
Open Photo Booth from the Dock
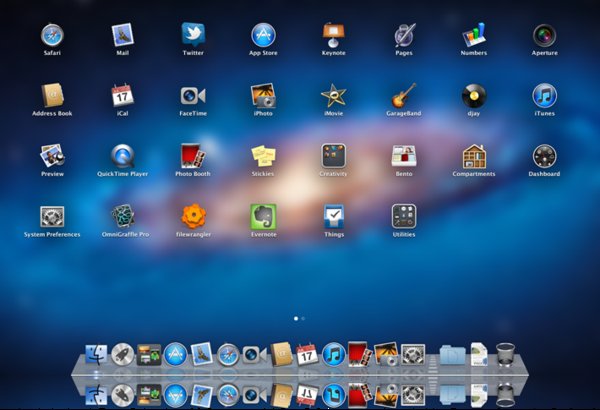coord(360,354)
